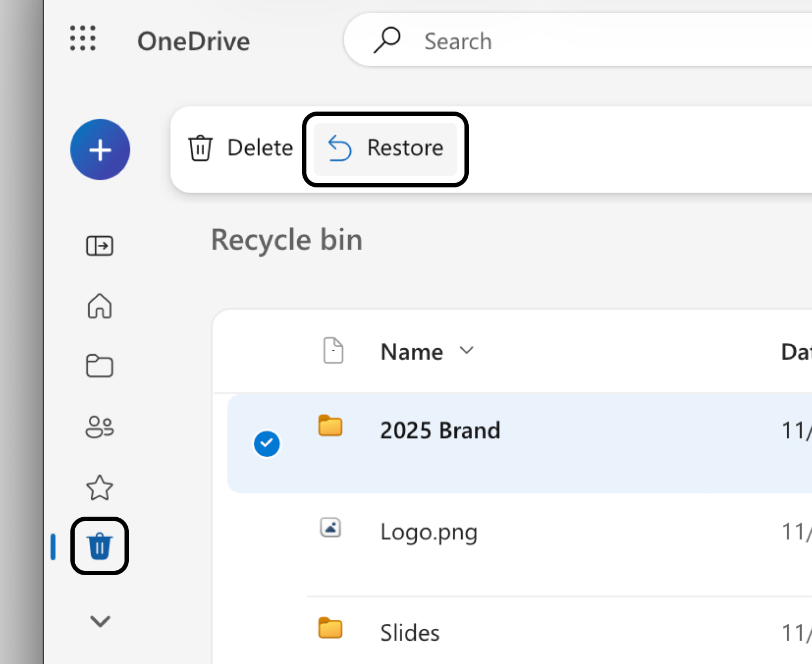The height and width of the screenshot is (664, 812).
Task: Select the Recycle bin sidebar icon
Action: 100,546
